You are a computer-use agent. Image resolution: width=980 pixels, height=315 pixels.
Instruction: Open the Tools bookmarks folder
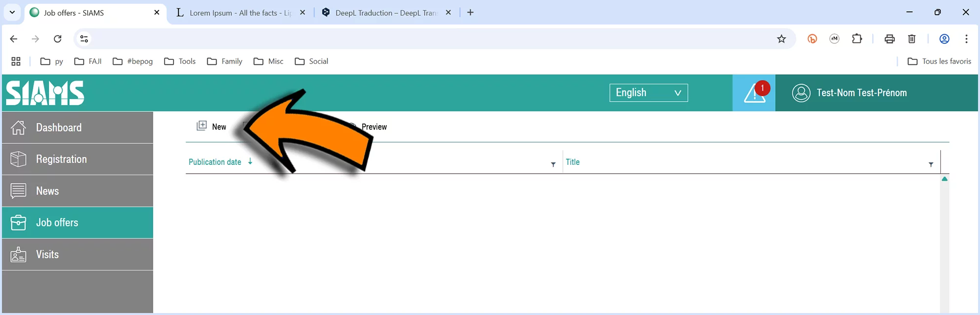pyautogui.click(x=180, y=61)
